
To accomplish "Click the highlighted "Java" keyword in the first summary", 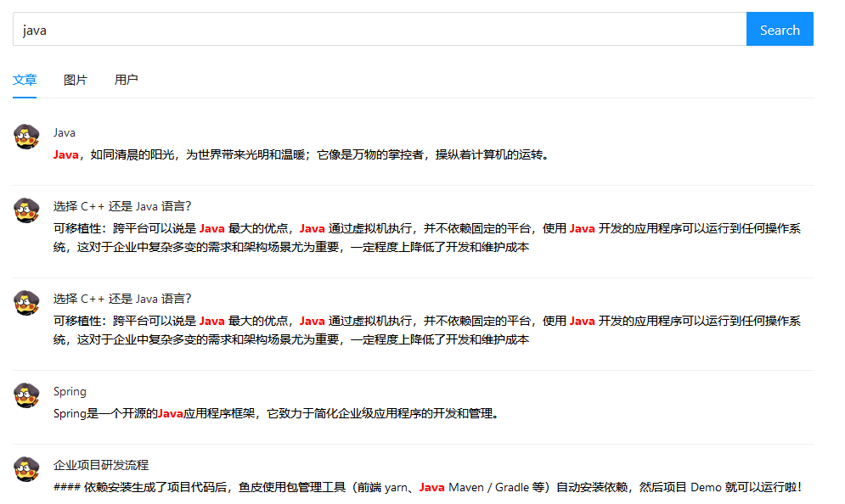I will coord(65,154).
